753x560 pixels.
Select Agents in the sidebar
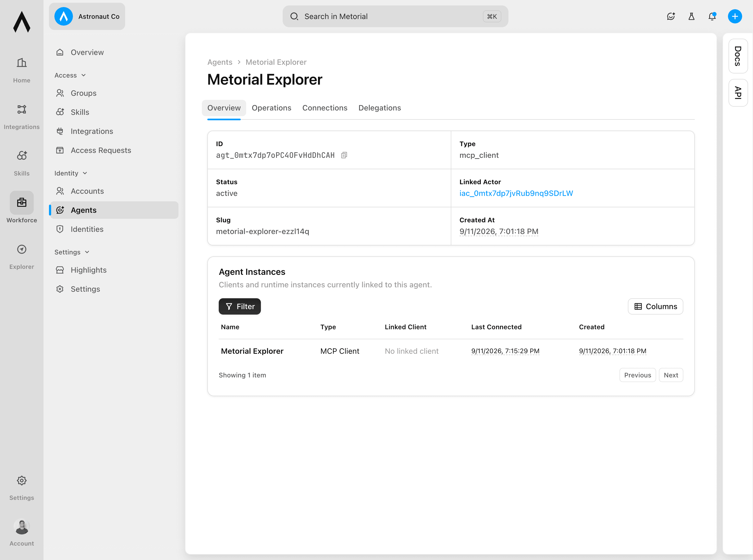tap(114, 210)
